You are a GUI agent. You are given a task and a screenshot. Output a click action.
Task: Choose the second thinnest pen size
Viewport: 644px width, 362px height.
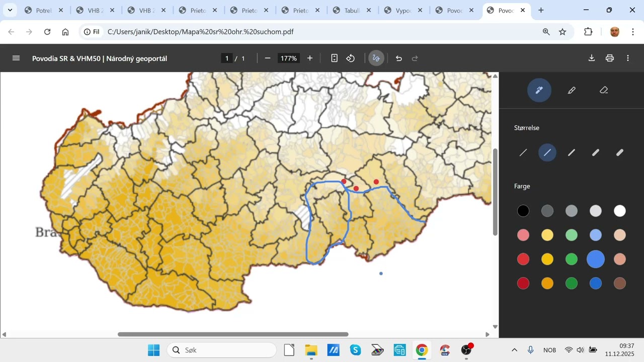click(547, 152)
